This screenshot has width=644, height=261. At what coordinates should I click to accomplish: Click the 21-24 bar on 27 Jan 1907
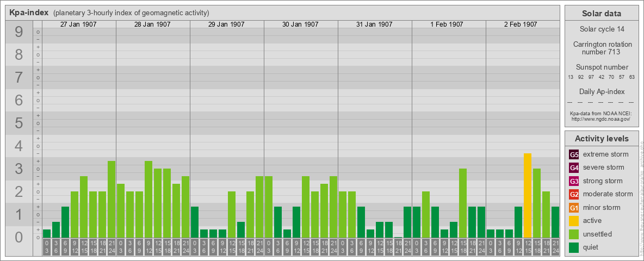click(x=112, y=199)
